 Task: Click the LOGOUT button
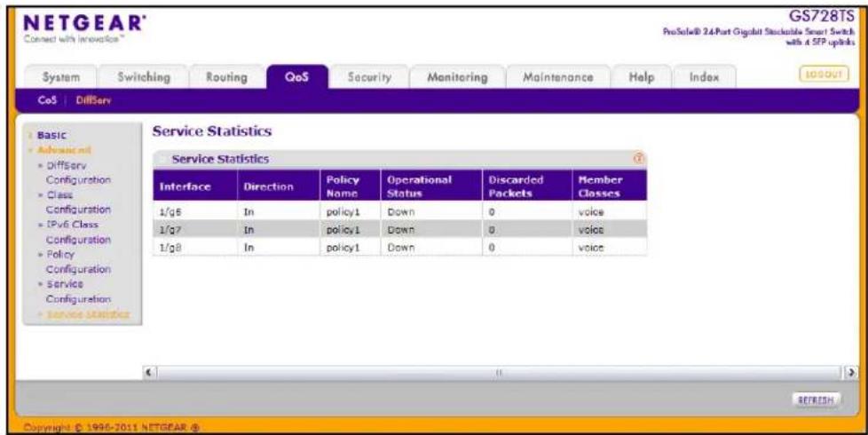coord(824,75)
